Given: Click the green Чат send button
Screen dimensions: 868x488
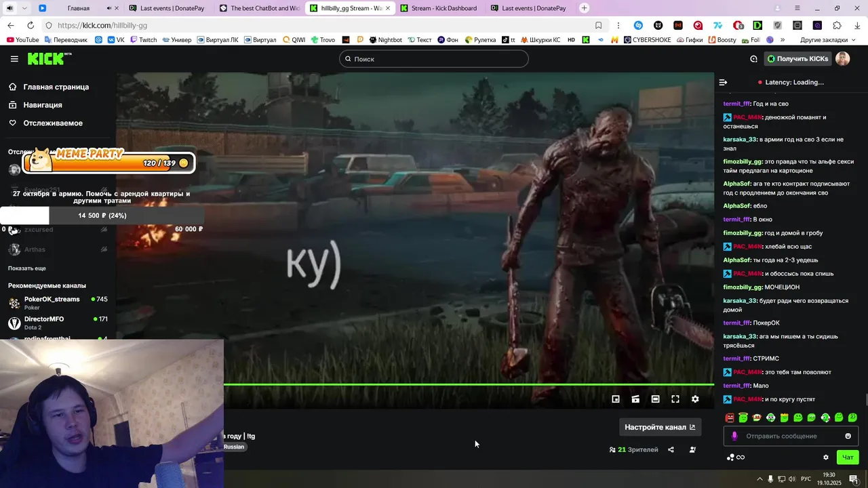Looking at the screenshot, I should (848, 457).
